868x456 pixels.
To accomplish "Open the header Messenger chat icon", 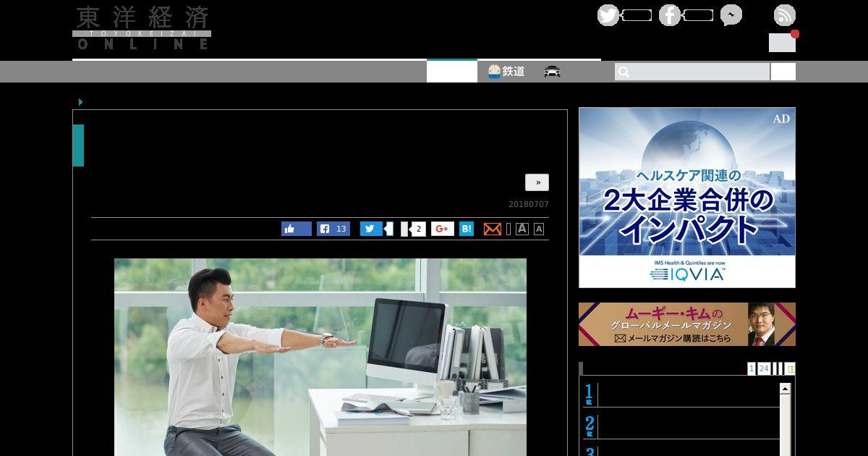I will (731, 15).
